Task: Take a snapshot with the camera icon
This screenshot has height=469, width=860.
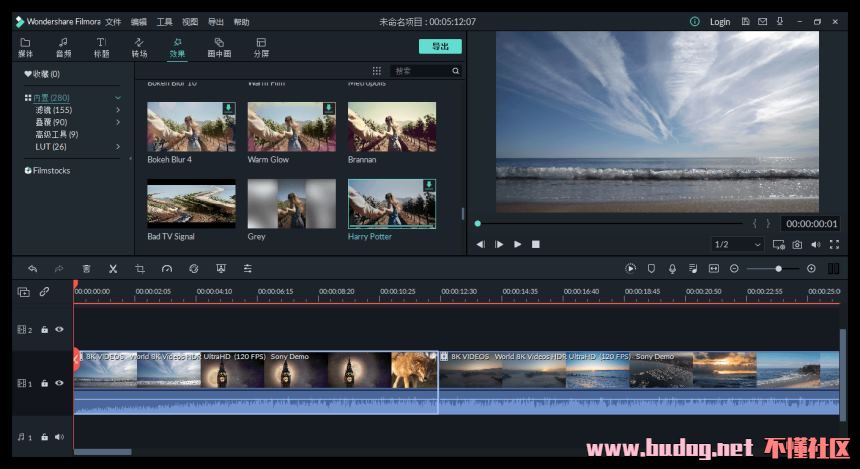Action: (x=797, y=244)
